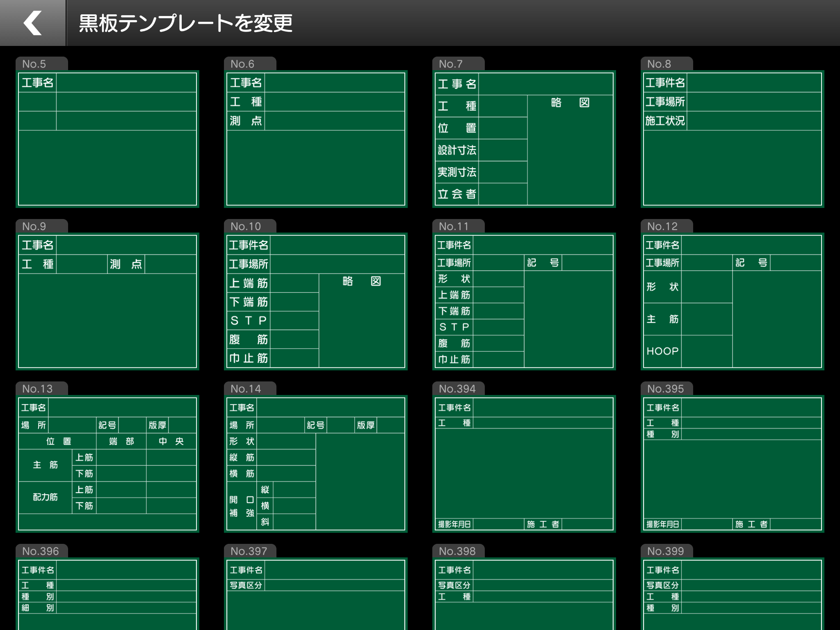Click the 黒板テンプレートを変更 header title
The image size is (840, 630).
[x=185, y=23]
